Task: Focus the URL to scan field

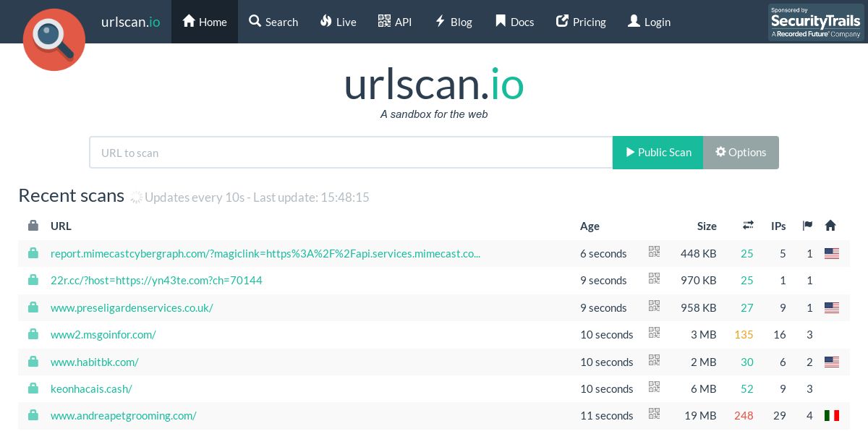Action: tap(351, 153)
